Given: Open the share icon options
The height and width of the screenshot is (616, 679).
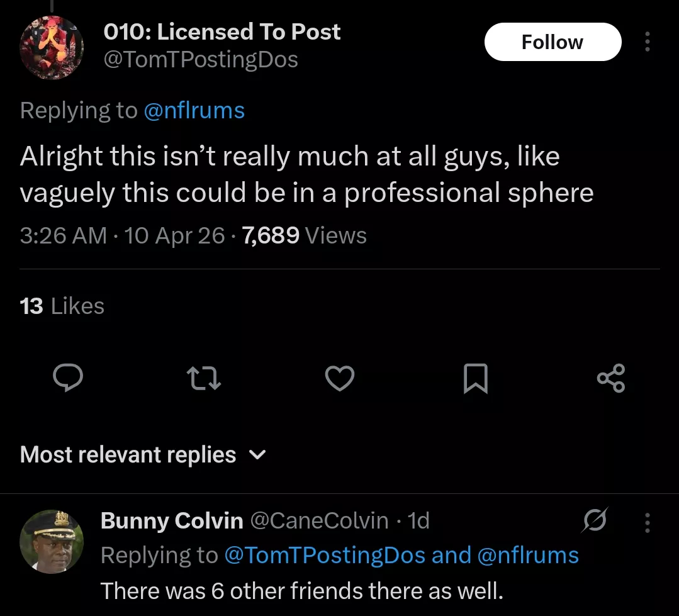Looking at the screenshot, I should (x=610, y=378).
